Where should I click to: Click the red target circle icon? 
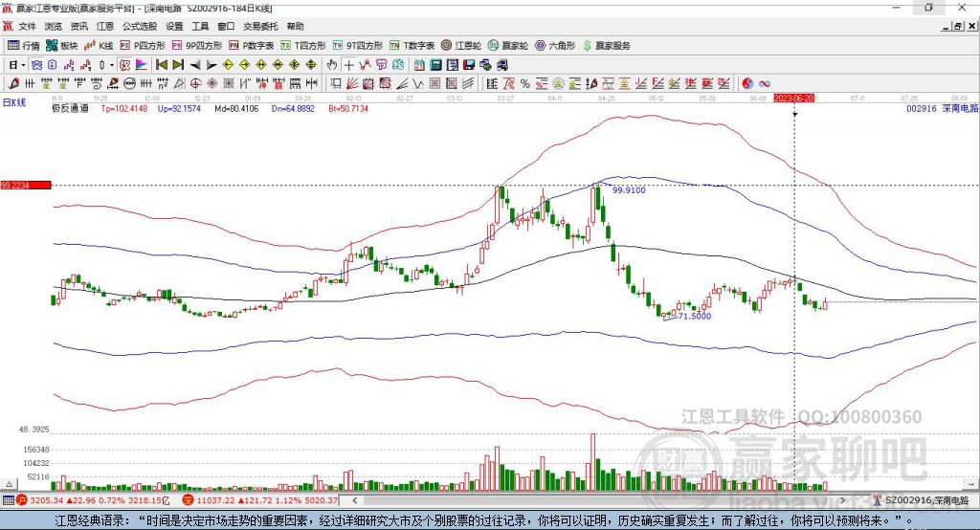tap(195, 84)
